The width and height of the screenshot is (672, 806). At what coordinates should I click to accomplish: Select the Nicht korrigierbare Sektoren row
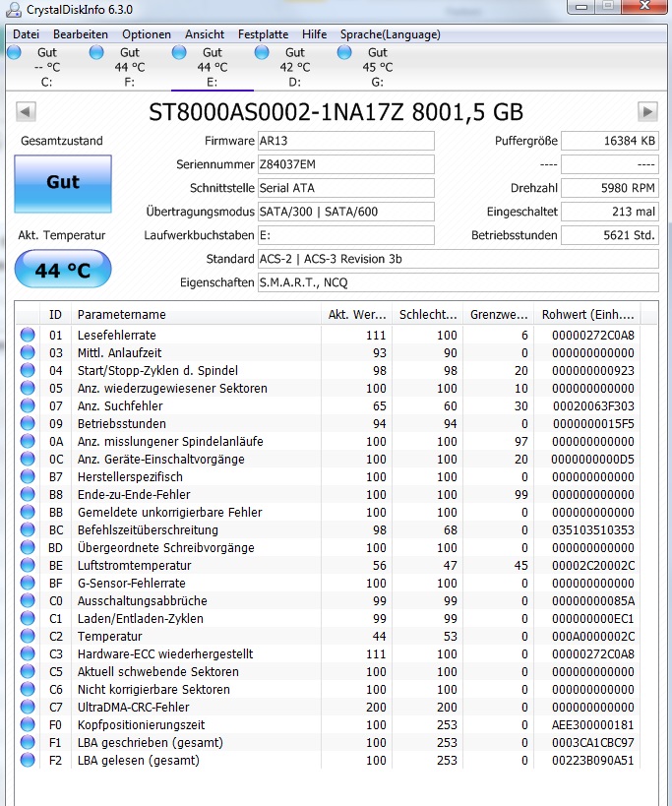[329, 689]
